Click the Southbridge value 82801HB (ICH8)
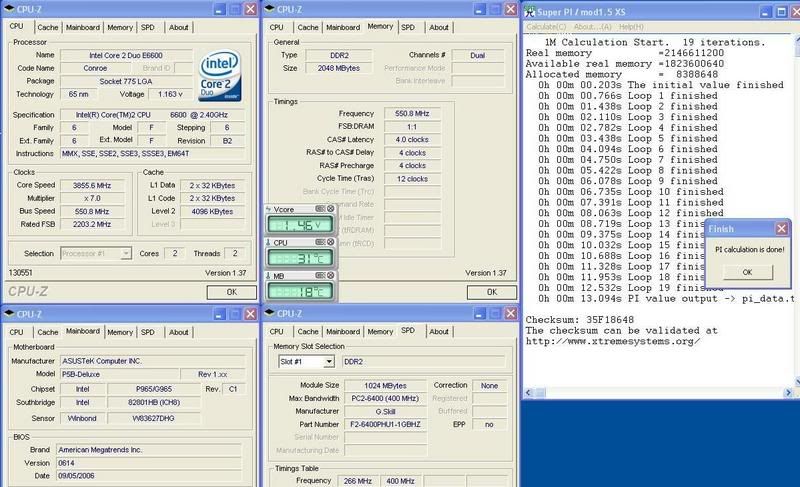The height and width of the screenshot is (487, 800). point(154,402)
